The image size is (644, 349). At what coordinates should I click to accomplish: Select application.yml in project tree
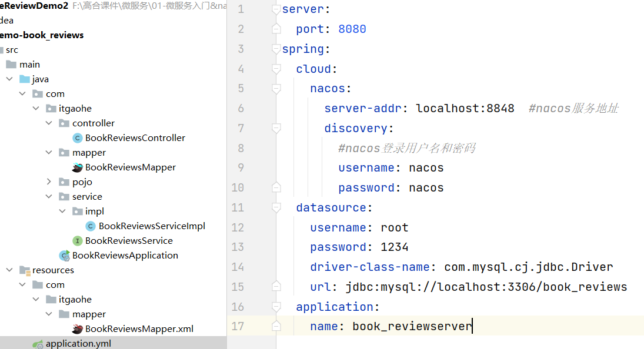(78, 344)
